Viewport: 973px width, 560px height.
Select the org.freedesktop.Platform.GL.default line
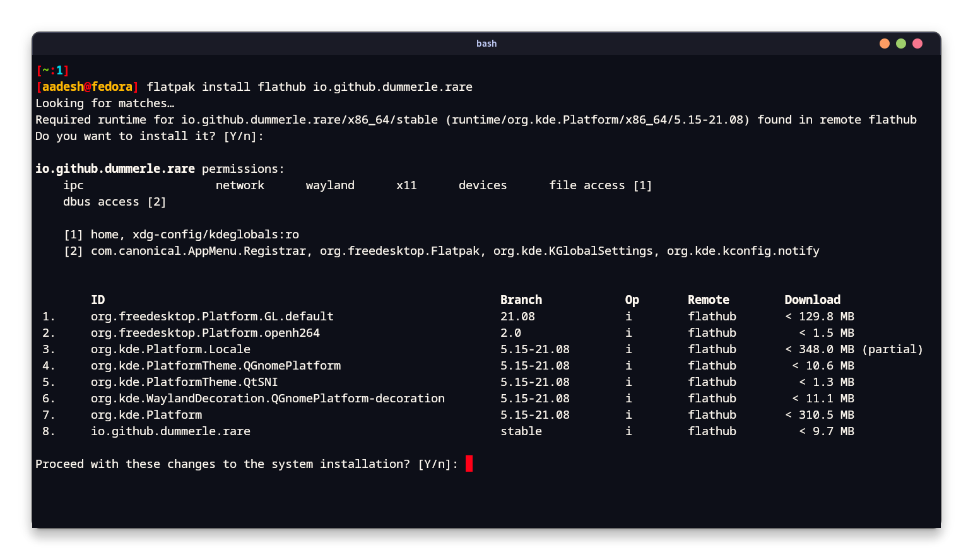(x=212, y=316)
